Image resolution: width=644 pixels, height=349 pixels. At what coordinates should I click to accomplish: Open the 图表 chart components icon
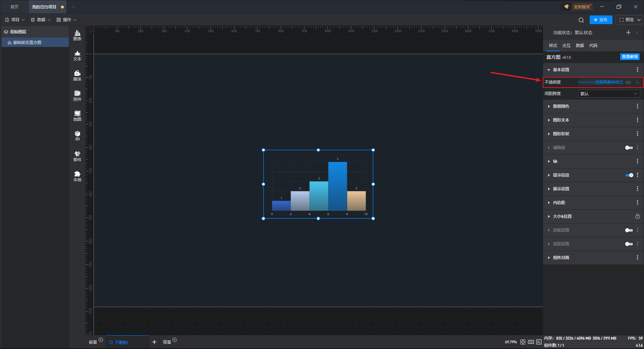pos(77,35)
